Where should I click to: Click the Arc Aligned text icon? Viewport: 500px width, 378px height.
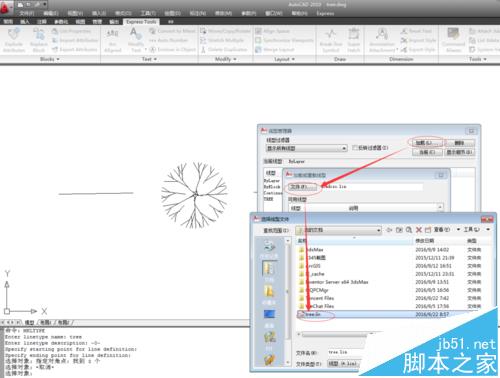113,40
